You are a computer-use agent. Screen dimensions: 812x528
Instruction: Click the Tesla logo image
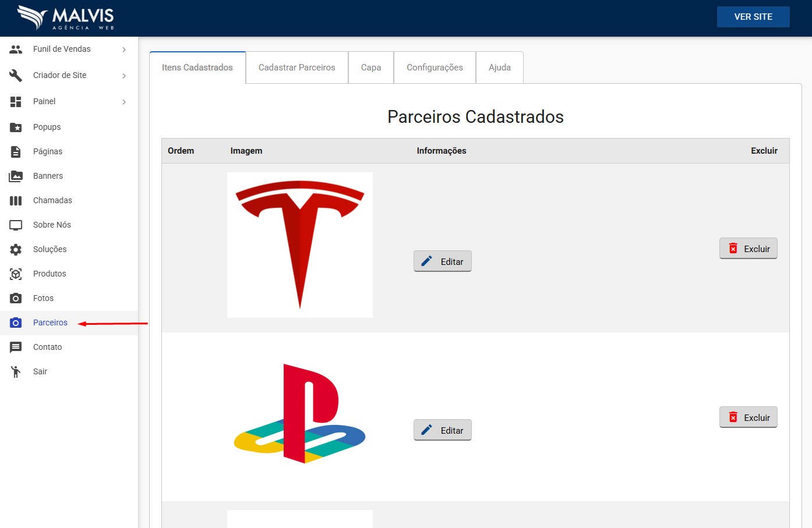tap(300, 245)
